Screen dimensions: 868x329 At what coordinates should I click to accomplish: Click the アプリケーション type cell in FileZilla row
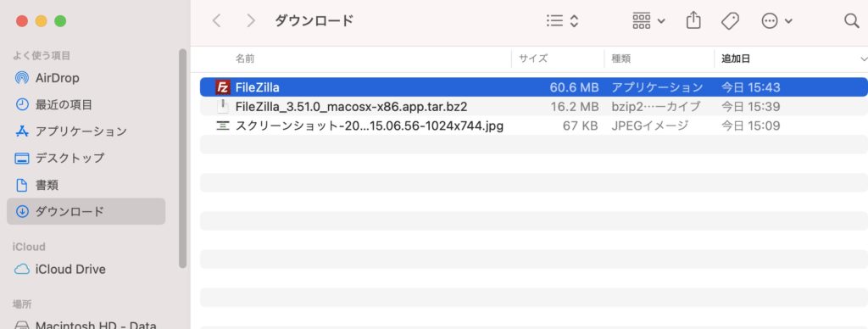(x=657, y=87)
